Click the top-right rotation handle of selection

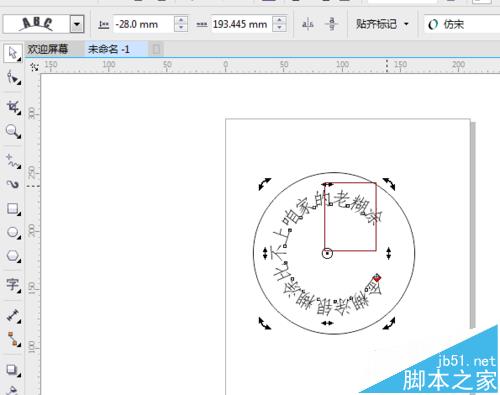tap(389, 184)
